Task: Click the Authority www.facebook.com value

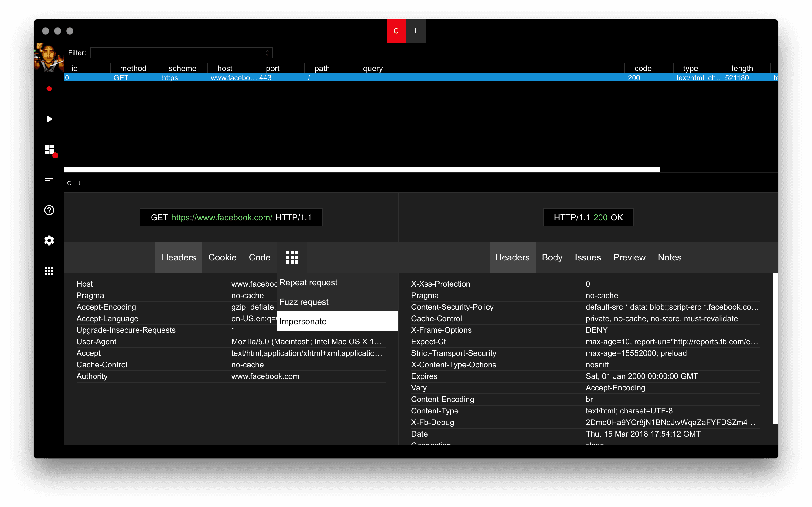Action: tap(265, 376)
